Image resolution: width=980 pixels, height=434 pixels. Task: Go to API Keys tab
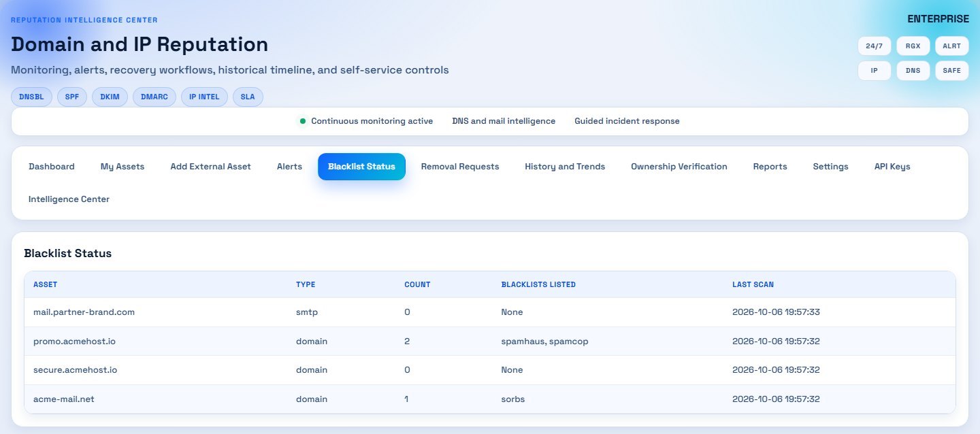[892, 167]
